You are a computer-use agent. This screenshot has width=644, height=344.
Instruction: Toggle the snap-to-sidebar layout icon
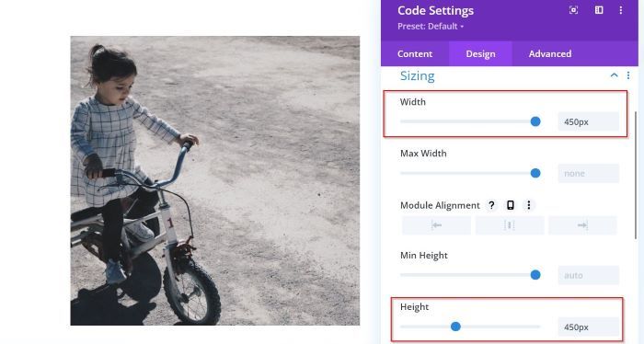(599, 10)
